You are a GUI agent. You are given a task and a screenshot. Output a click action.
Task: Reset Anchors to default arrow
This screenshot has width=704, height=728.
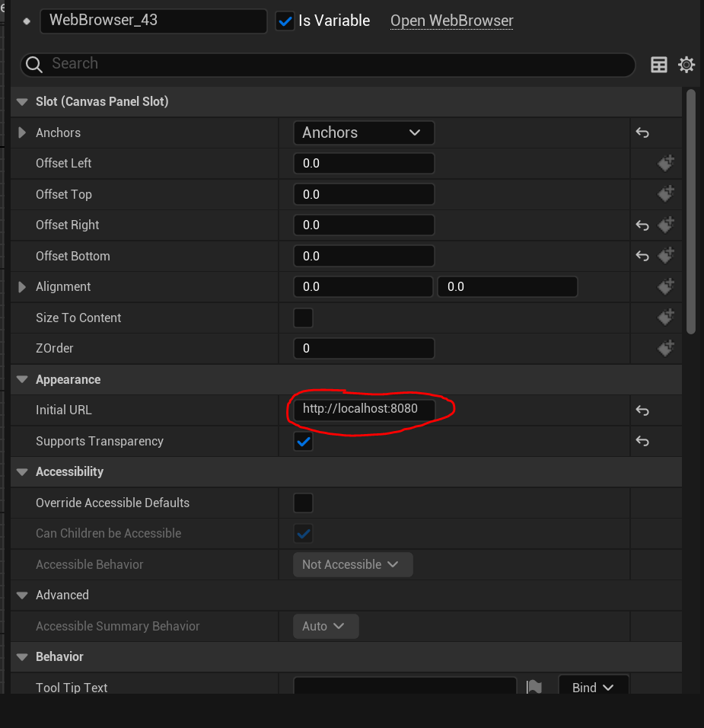642,133
